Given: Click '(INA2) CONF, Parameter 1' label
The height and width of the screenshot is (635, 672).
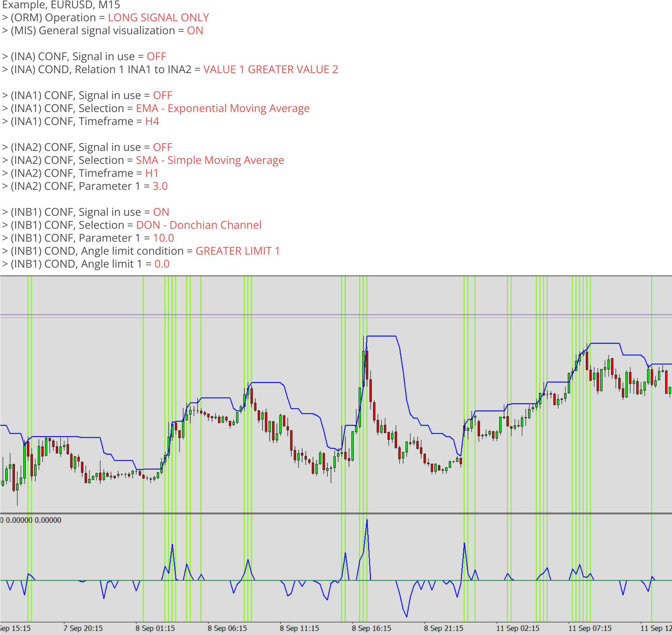Looking at the screenshot, I should click(75, 186).
